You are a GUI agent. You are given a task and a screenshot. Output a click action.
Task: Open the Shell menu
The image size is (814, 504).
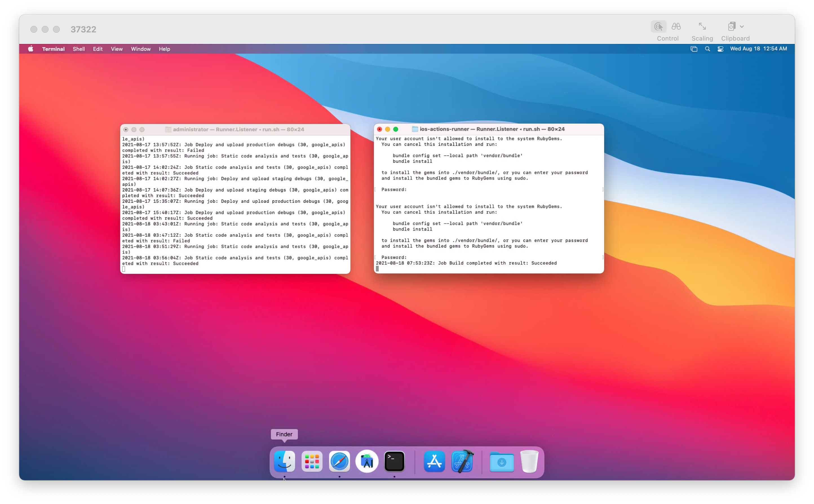[x=79, y=49]
